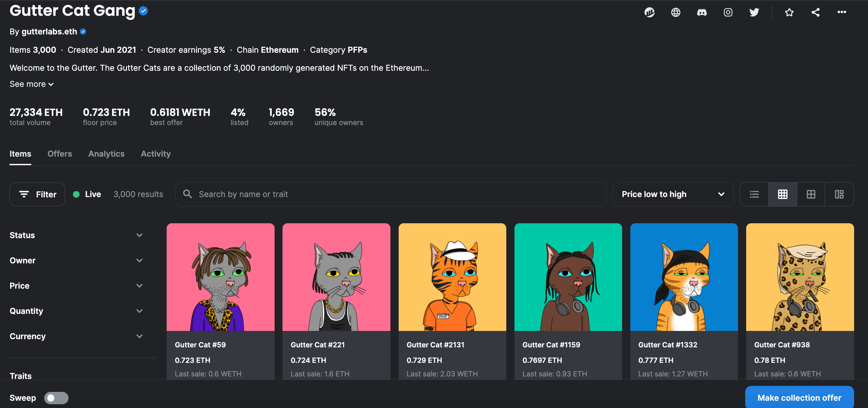Click the share icon
This screenshot has height=408, width=868.
815,13
